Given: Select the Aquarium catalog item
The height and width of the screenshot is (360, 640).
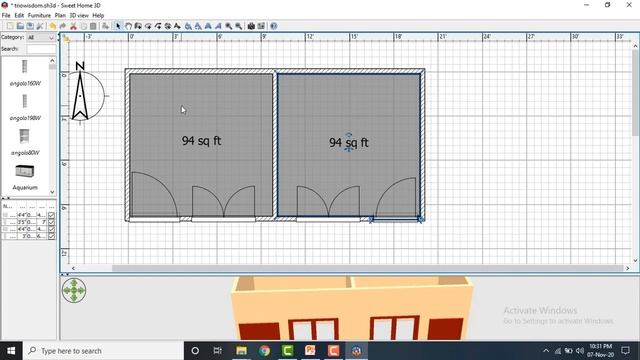Looking at the screenshot, I should click(x=25, y=176).
